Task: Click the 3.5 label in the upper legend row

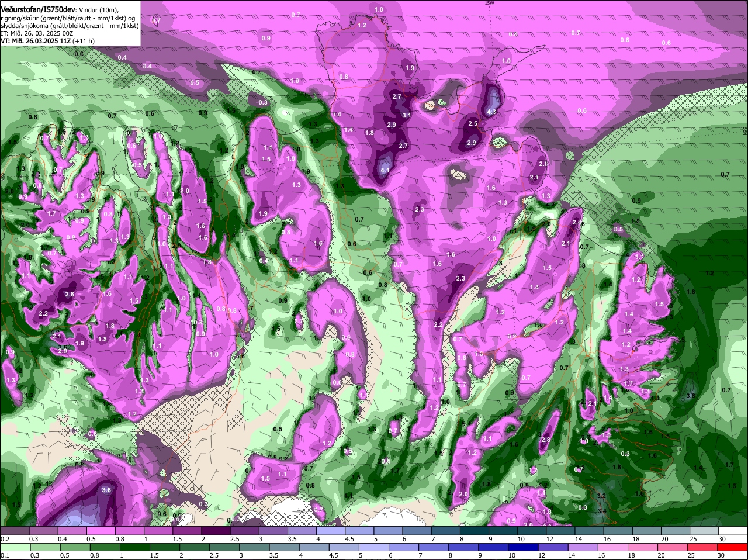Action: (292, 539)
